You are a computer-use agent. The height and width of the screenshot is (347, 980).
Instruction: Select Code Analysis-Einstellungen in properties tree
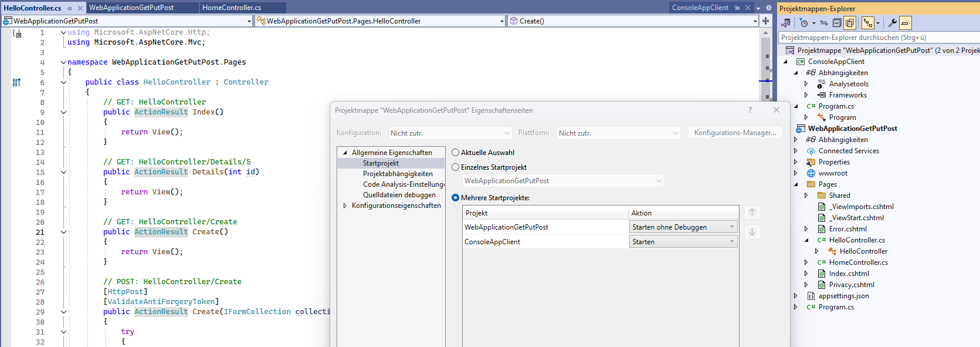tap(403, 184)
